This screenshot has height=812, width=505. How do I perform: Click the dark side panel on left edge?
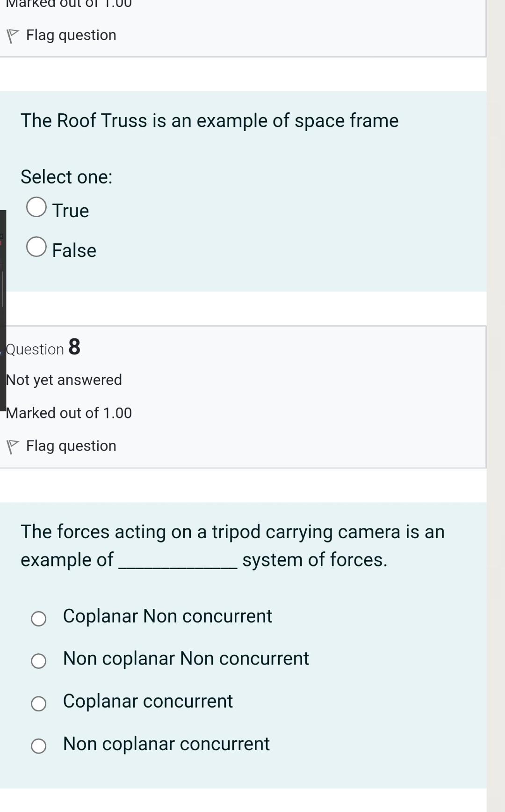point(2,309)
